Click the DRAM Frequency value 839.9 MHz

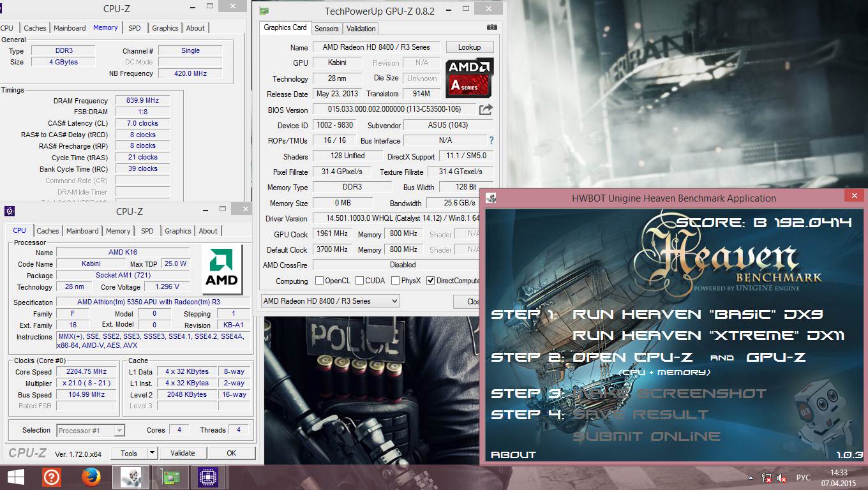pyautogui.click(x=142, y=100)
